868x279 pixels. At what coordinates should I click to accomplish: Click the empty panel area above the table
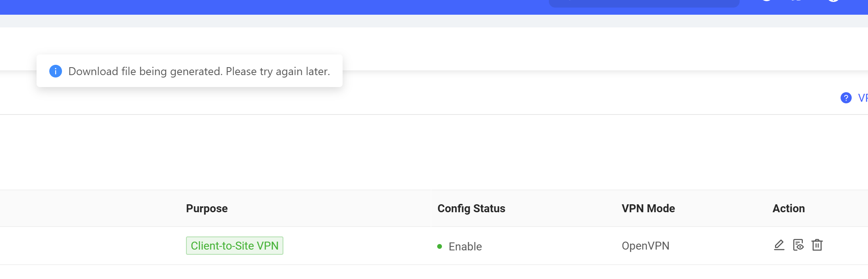434,152
